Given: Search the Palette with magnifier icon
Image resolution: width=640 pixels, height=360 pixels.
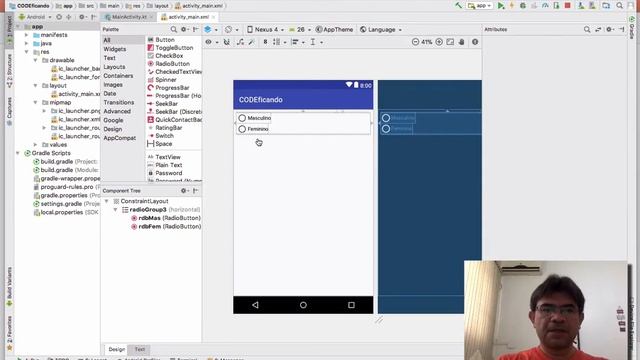Looking at the screenshot, I should 173,29.
